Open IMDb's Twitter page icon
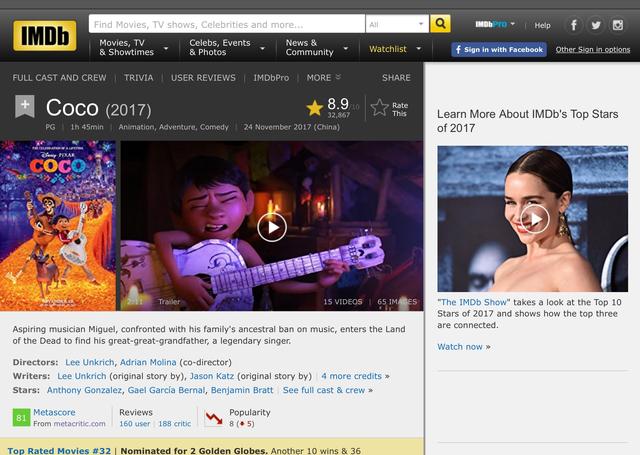 click(596, 25)
